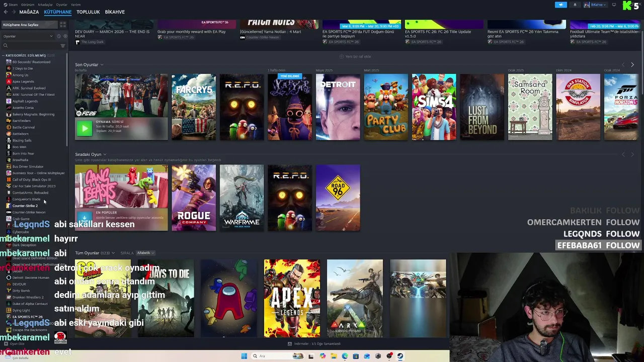
Task: Open Among Us cover in Tüm Oyunlar
Action: point(229,298)
